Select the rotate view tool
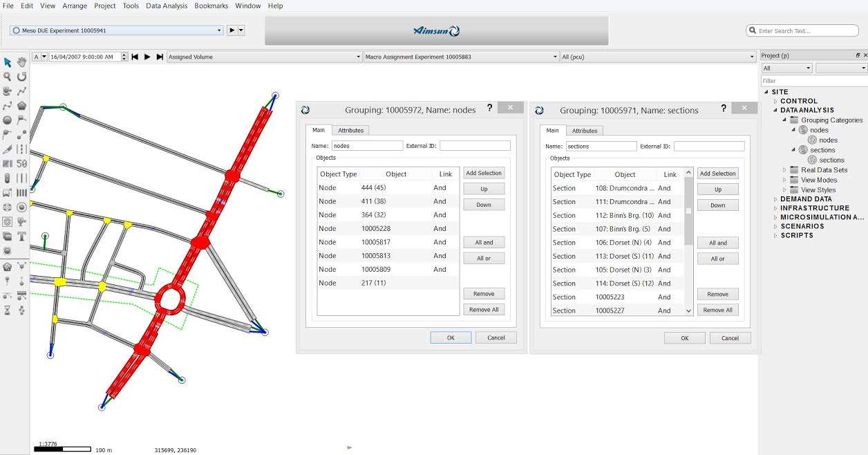Viewport: 868px width, 455px height. coord(22,77)
